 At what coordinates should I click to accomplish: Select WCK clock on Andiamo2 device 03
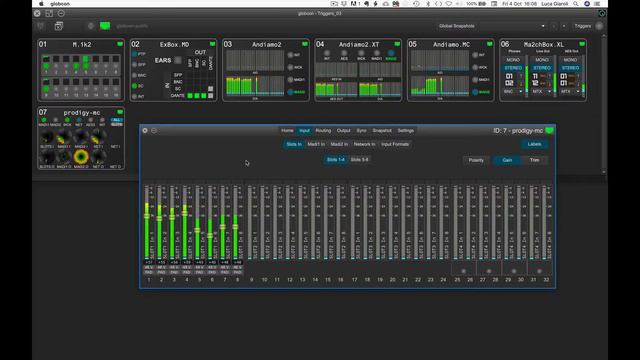[290, 67]
